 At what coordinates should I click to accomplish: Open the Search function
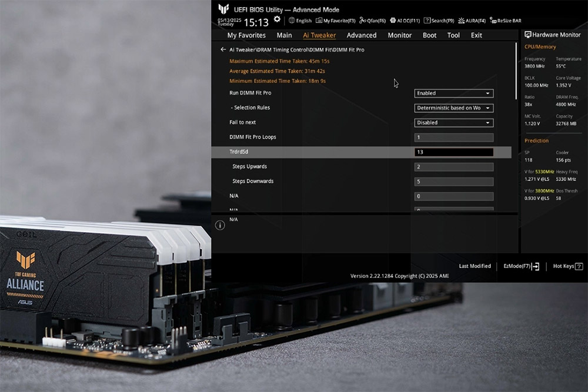[x=439, y=20]
